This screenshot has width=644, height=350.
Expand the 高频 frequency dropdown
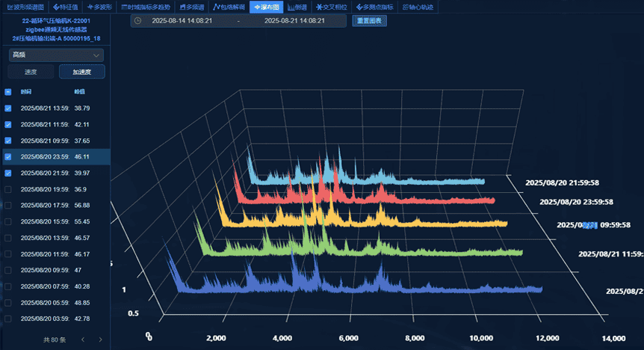click(x=56, y=55)
